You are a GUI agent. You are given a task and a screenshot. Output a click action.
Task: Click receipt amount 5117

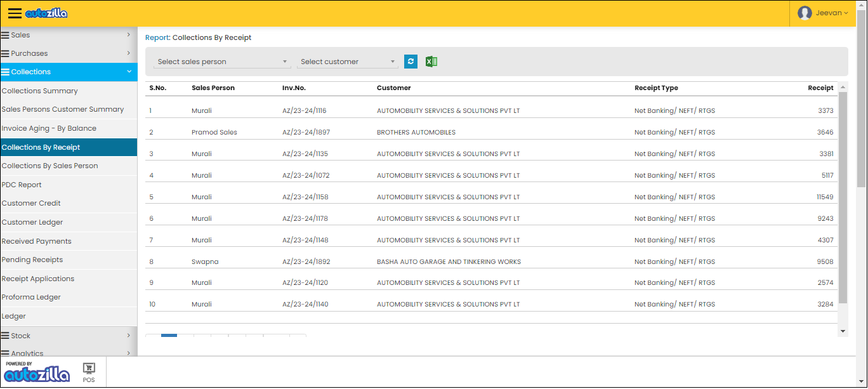(x=827, y=176)
